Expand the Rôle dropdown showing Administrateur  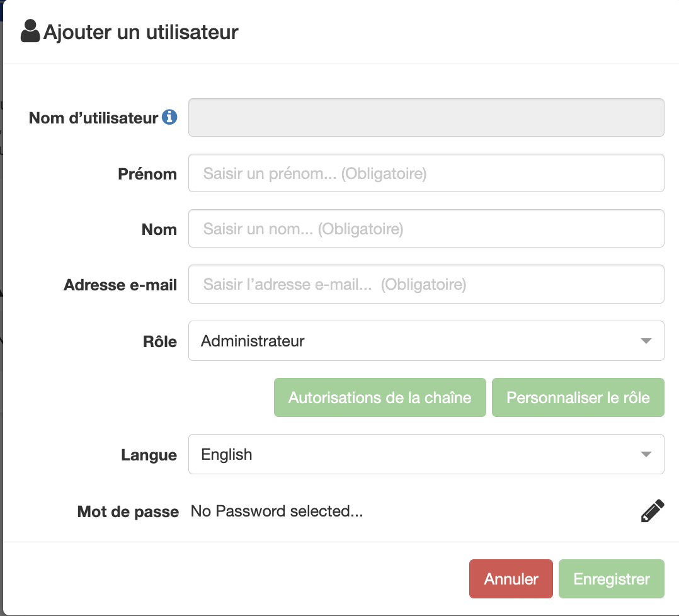426,341
